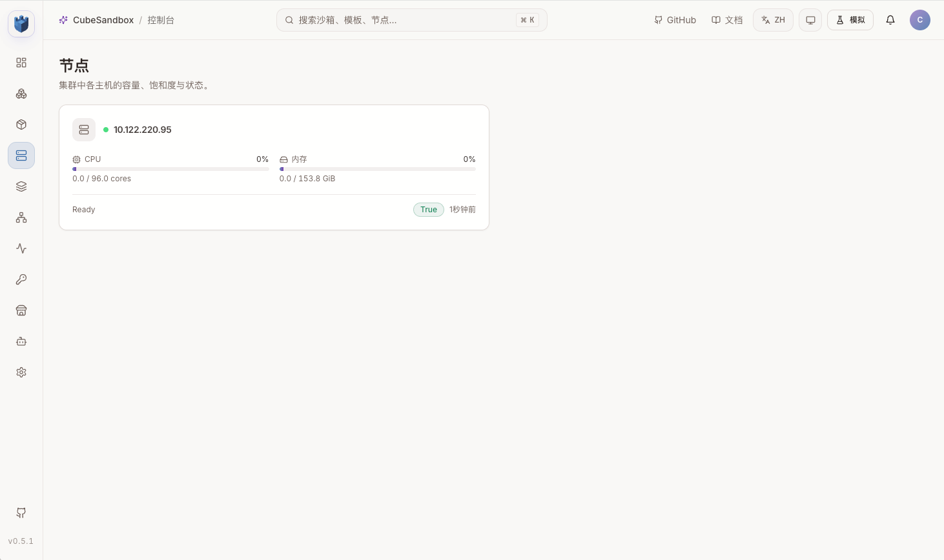Toggle the display theme monitor button
The height and width of the screenshot is (560, 944).
(810, 20)
